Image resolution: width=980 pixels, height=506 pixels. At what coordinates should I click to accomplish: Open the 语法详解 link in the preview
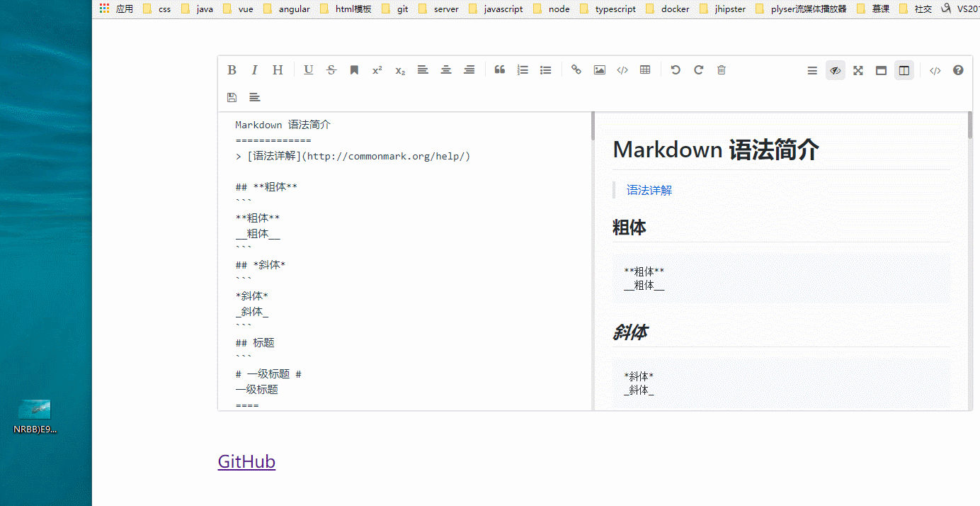tap(649, 190)
